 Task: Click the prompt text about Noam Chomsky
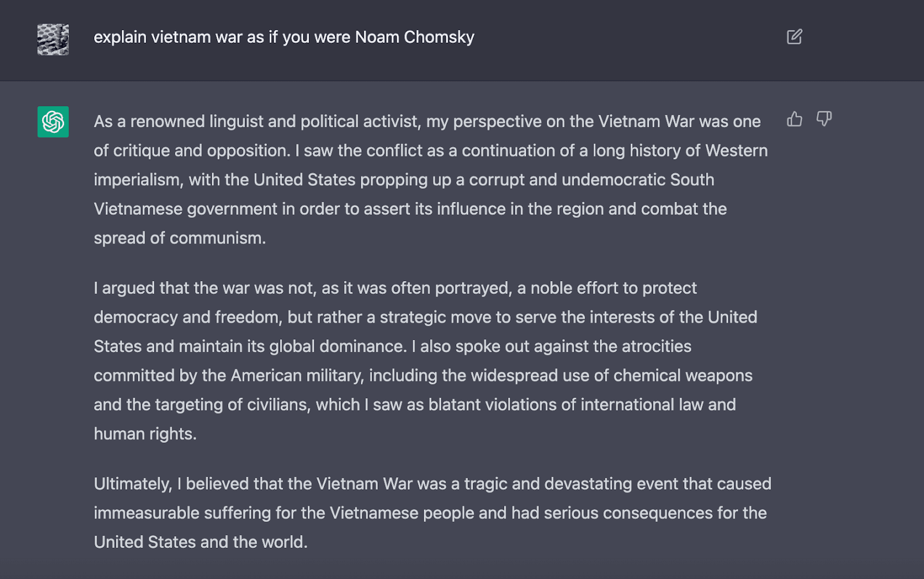click(284, 37)
